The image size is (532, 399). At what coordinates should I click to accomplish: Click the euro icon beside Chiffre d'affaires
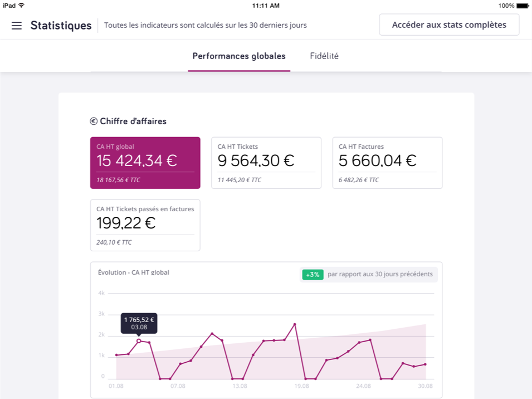(x=94, y=121)
